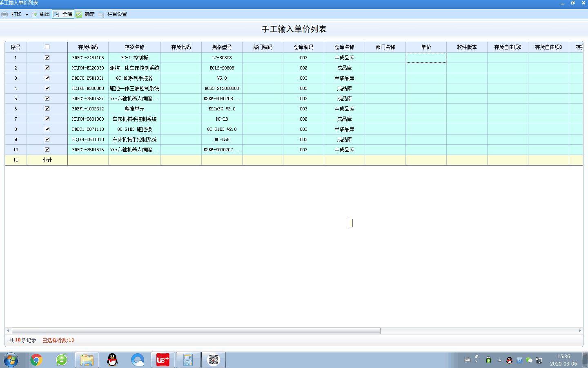
Task: Open the green 360 browser taskbar icon
Action: (x=62, y=360)
